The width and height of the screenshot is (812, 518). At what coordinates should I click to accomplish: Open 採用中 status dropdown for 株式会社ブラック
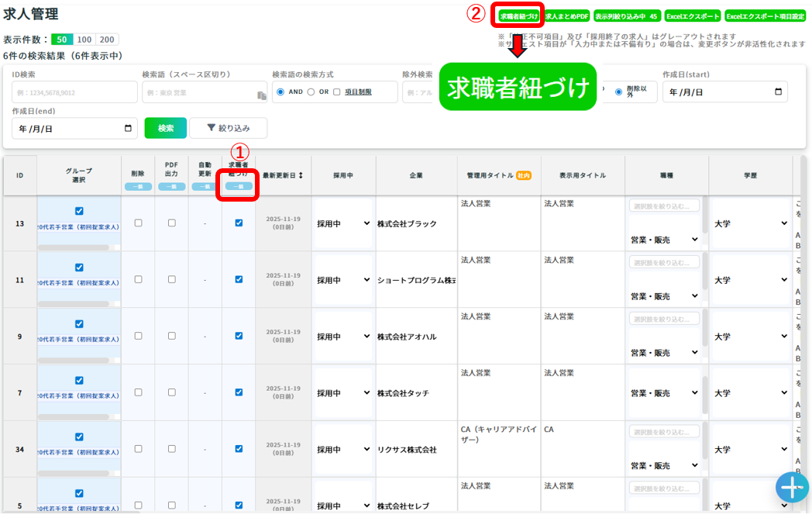tap(343, 223)
